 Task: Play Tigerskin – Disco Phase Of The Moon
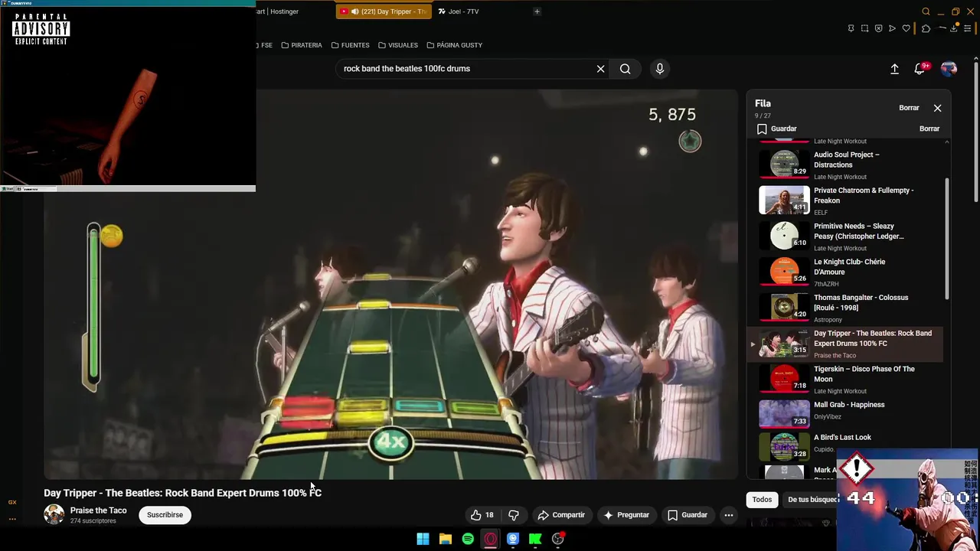click(x=846, y=379)
